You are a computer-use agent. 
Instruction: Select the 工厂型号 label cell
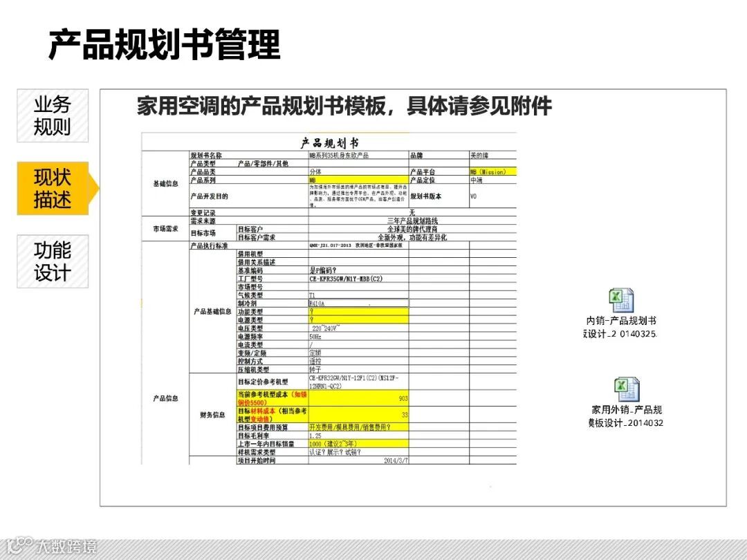[273, 279]
